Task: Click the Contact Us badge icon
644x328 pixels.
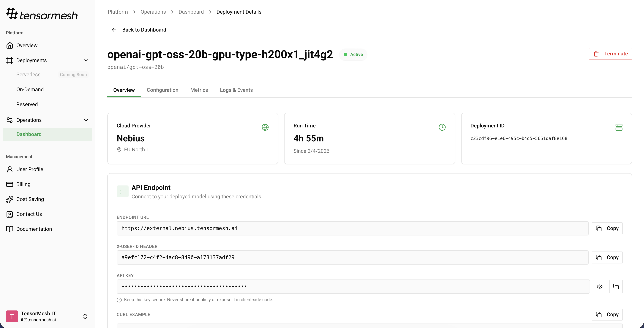Action: pos(10,214)
